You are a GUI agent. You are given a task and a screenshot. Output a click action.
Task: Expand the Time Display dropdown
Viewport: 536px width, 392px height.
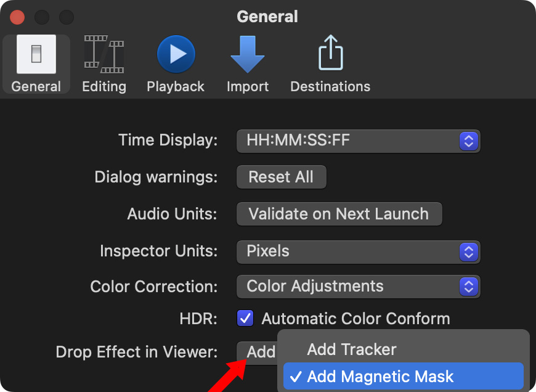pos(357,141)
